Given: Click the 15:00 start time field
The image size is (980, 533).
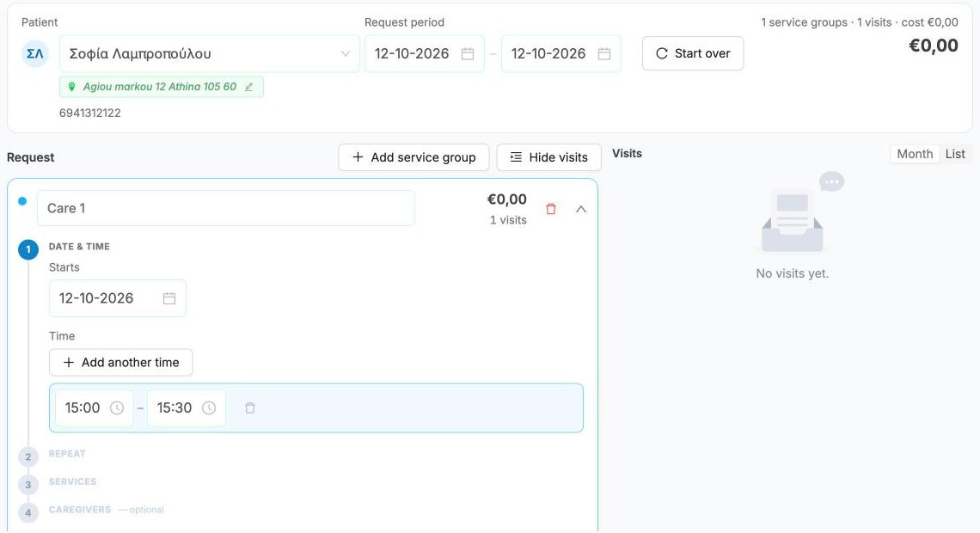Looking at the screenshot, I should 95,408.
